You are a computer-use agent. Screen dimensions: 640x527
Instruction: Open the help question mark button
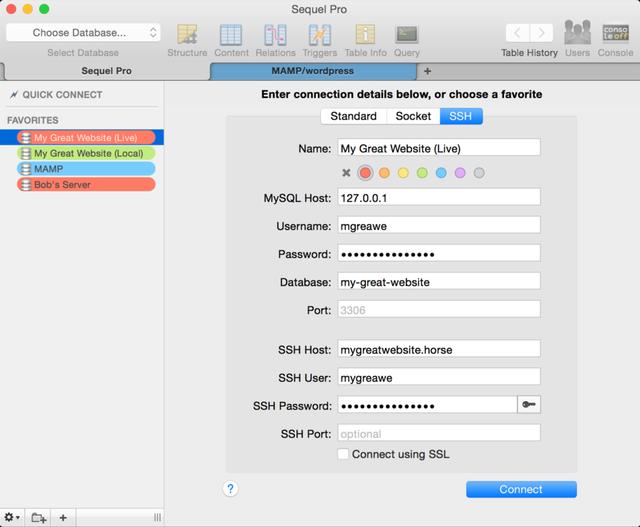coord(230,489)
